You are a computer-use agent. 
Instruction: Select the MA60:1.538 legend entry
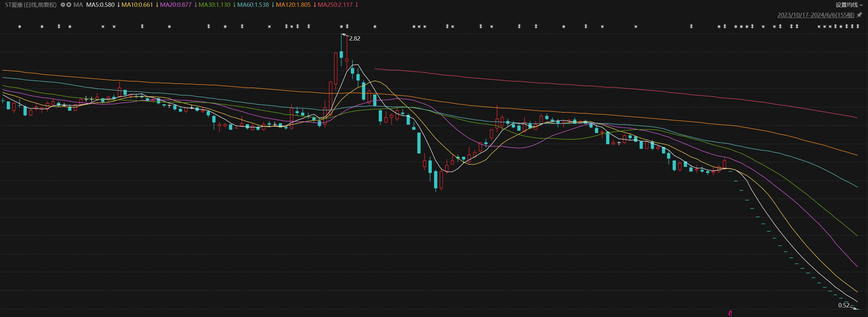(253, 5)
